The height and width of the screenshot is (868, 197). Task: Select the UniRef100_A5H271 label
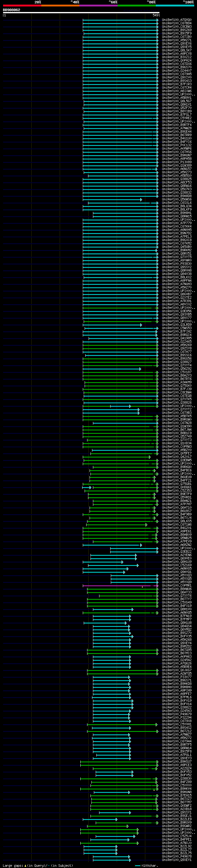[176, 40]
